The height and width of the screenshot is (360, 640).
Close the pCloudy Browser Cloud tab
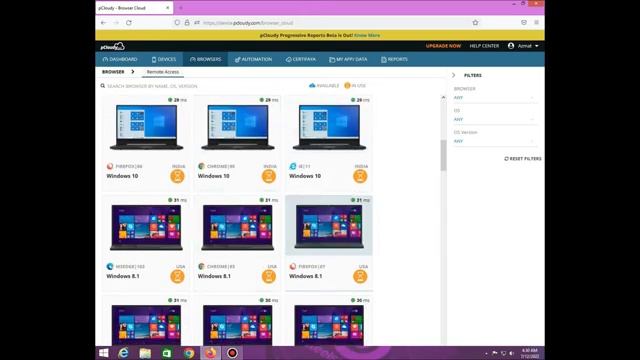click(x=168, y=8)
